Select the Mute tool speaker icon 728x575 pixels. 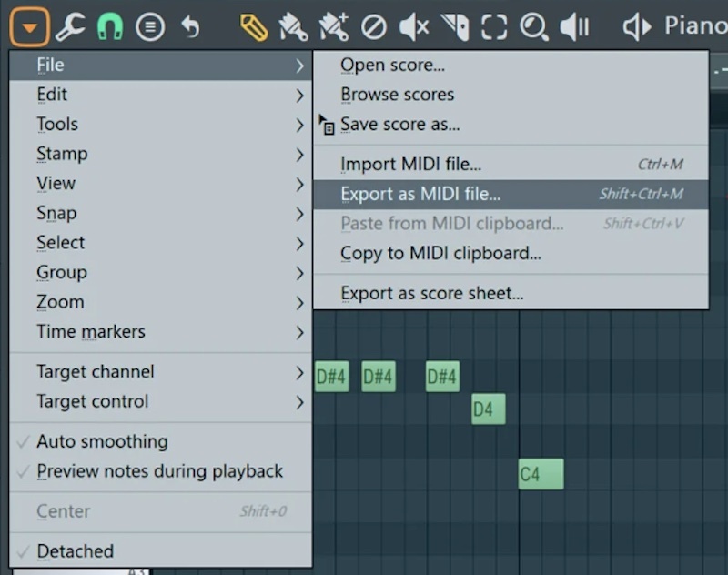414,27
